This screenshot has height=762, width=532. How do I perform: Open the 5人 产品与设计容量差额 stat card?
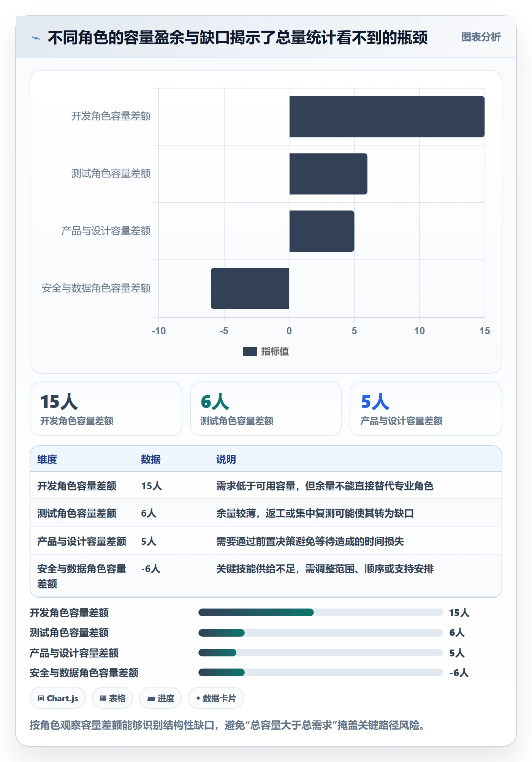point(426,409)
